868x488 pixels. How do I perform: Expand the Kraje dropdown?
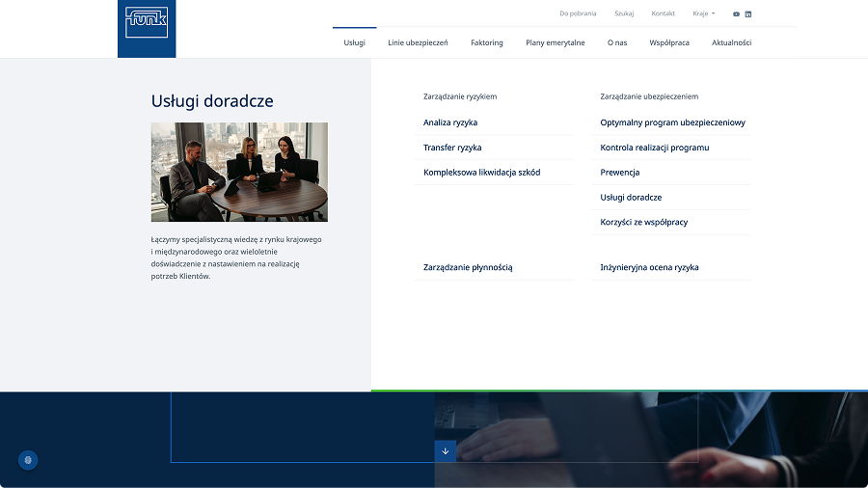[x=703, y=14]
